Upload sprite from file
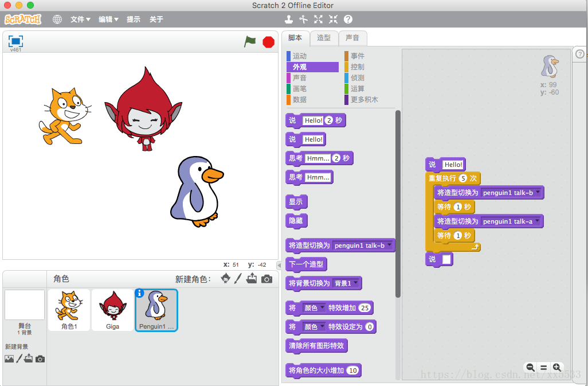This screenshot has width=588, height=386. (252, 279)
